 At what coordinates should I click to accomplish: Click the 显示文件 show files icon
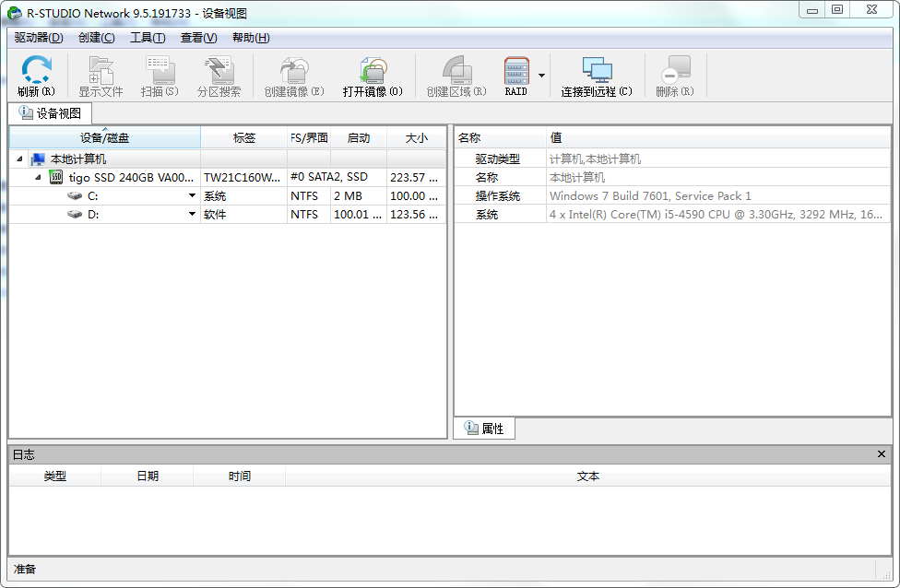[100, 74]
